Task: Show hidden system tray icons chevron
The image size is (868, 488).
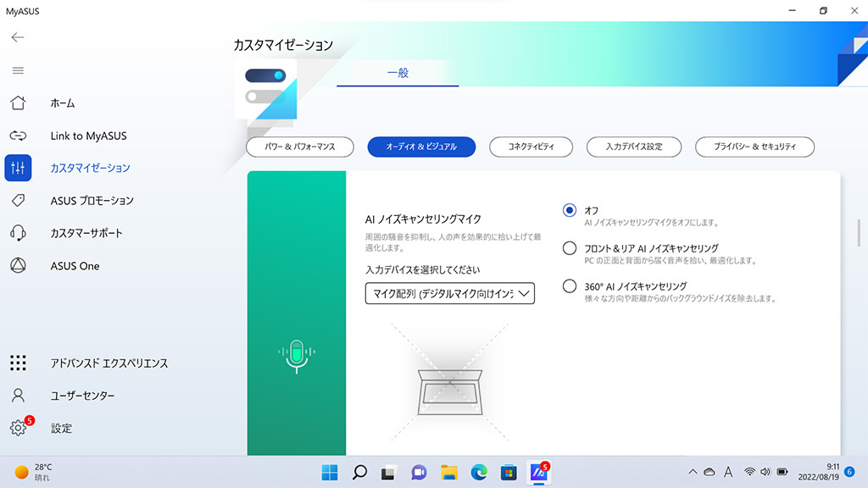Action: pyautogui.click(x=693, y=472)
